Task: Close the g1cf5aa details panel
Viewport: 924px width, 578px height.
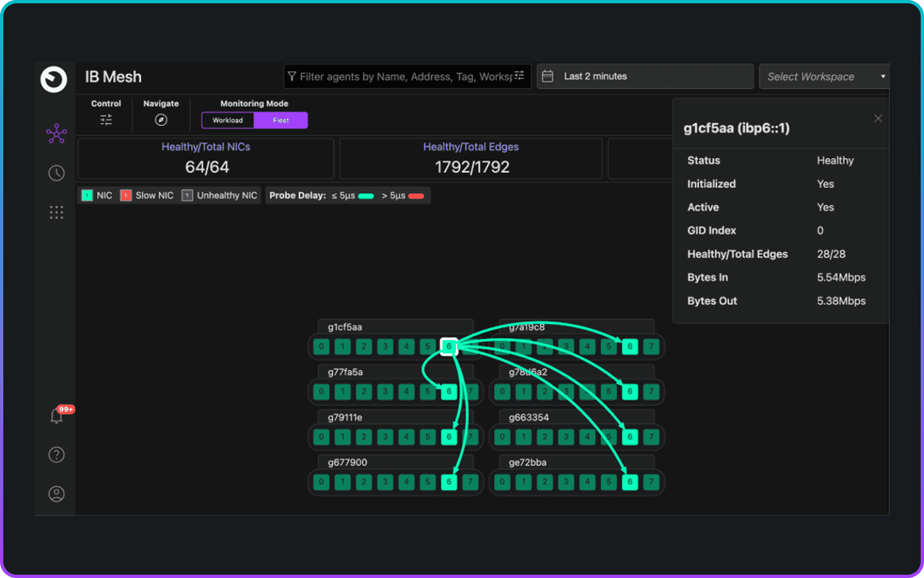Action: click(x=878, y=118)
